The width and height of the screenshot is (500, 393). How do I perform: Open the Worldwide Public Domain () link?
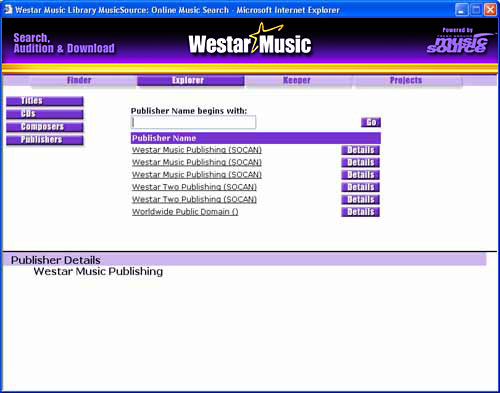(x=185, y=212)
